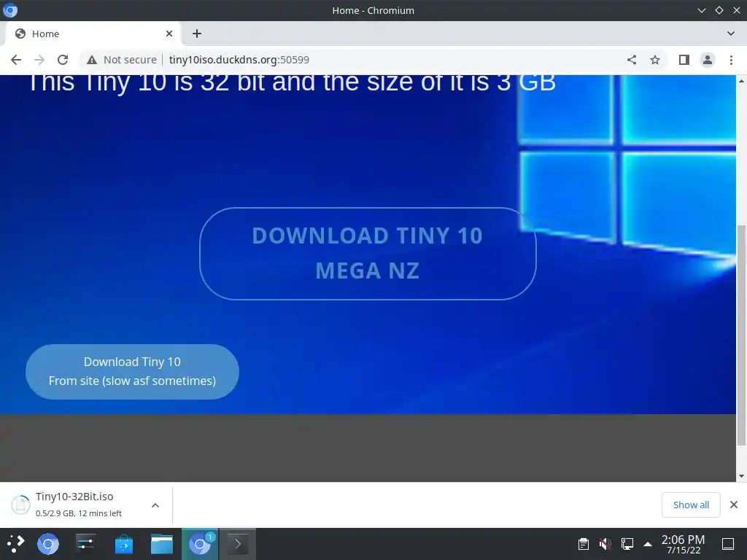This screenshot has width=747, height=560.
Task: Open the profile avatar menu
Action: point(708,60)
